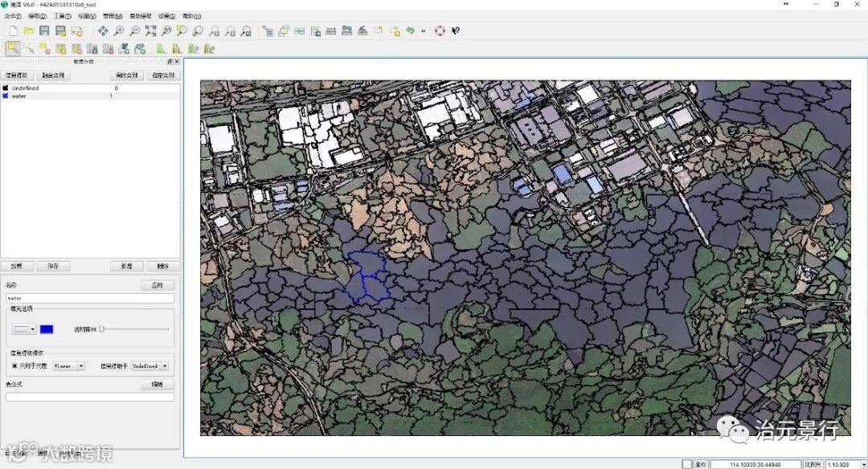Open the 帮助(H) menu

[x=191, y=16]
